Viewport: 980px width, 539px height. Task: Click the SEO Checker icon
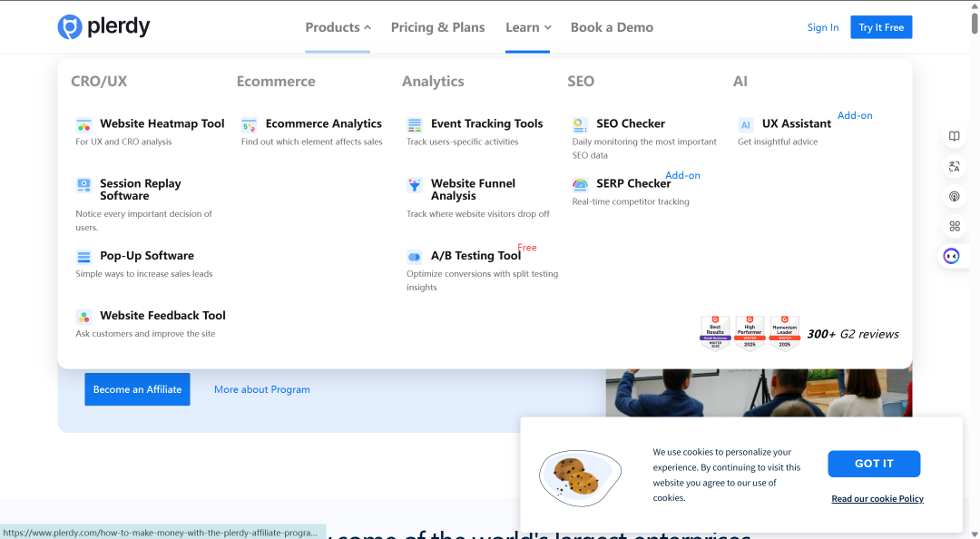(580, 124)
